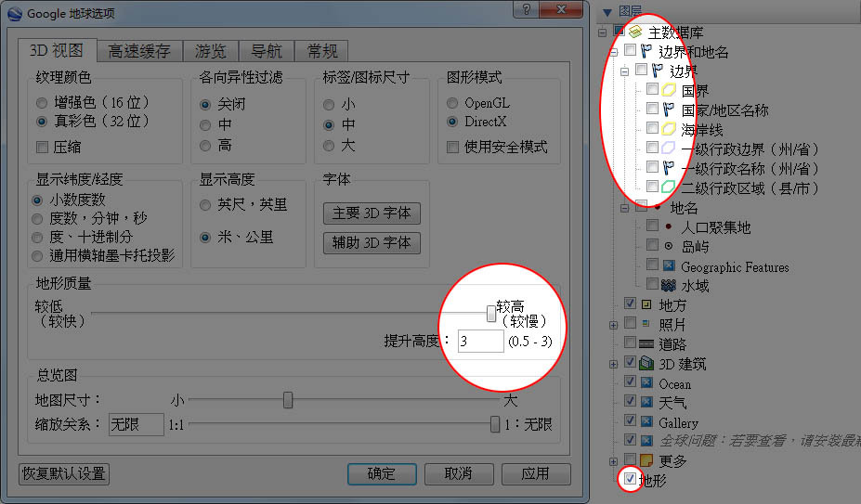Click the Geographic Features layer icon

click(x=668, y=265)
